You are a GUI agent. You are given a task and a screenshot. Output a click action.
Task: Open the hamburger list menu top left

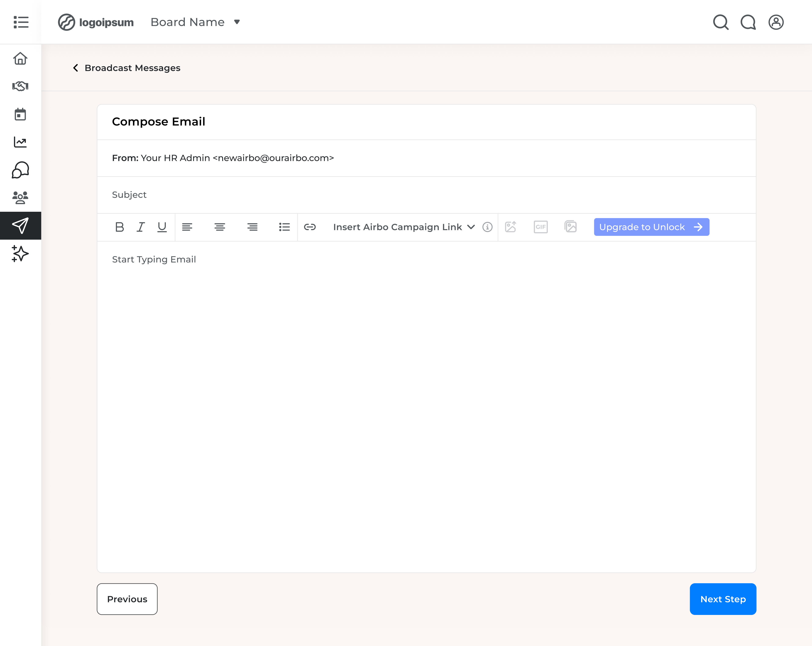(x=21, y=22)
